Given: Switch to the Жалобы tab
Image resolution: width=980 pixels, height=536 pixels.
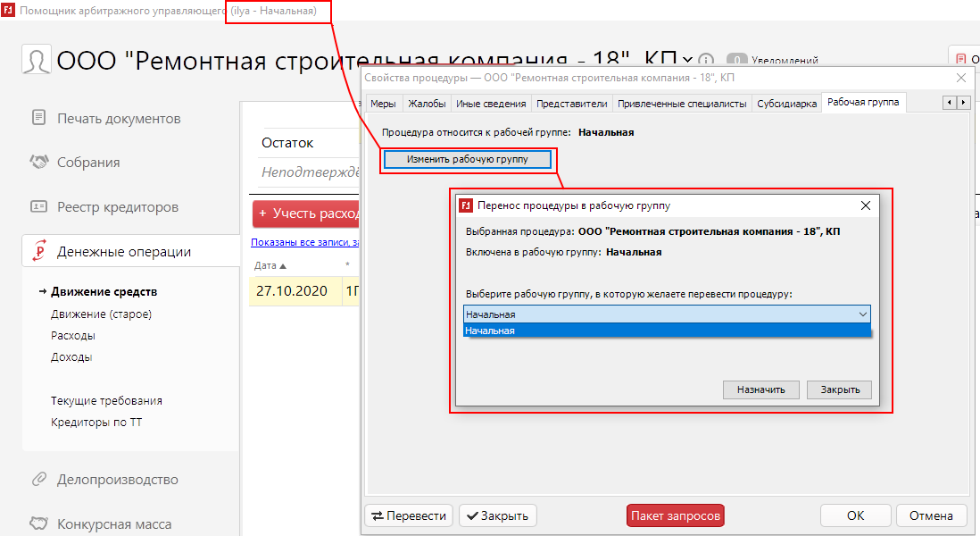Looking at the screenshot, I should [427, 104].
